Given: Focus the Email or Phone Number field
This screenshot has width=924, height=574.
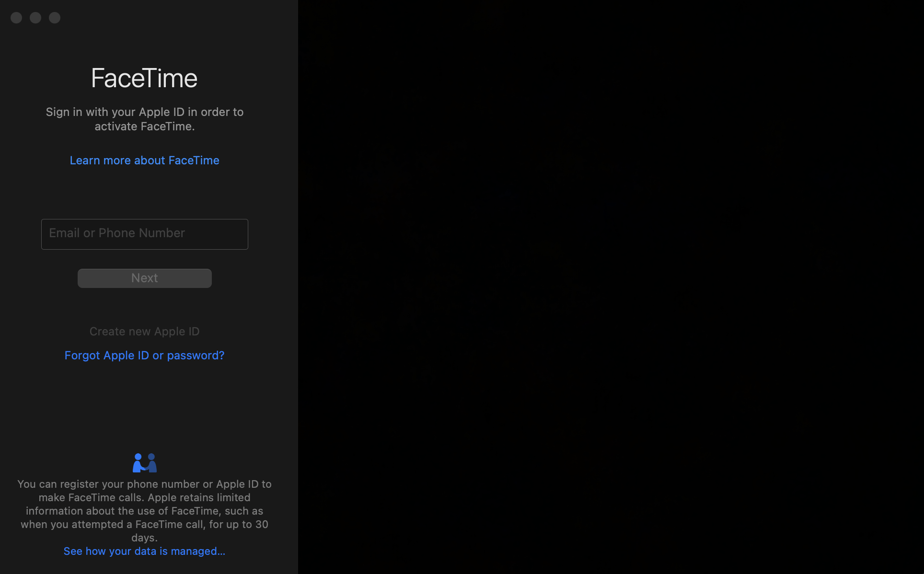Looking at the screenshot, I should pos(144,234).
